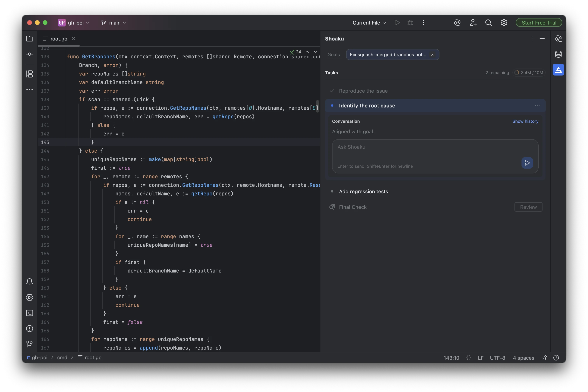Close the root.go tab

(73, 39)
